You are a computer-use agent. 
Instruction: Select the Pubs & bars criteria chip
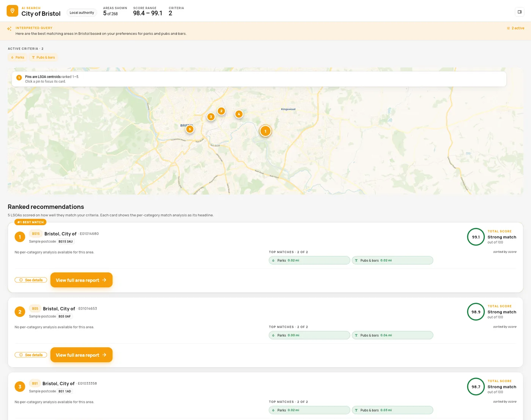click(x=43, y=58)
